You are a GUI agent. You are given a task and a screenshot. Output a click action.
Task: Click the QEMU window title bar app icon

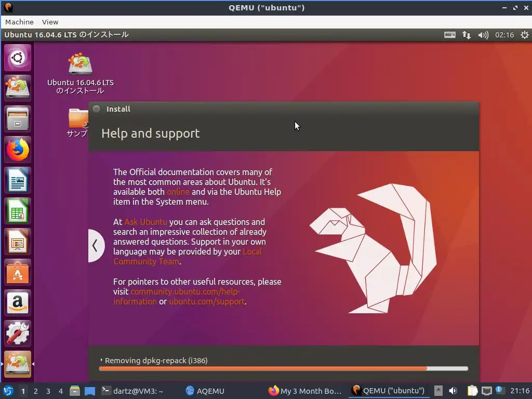8,7
